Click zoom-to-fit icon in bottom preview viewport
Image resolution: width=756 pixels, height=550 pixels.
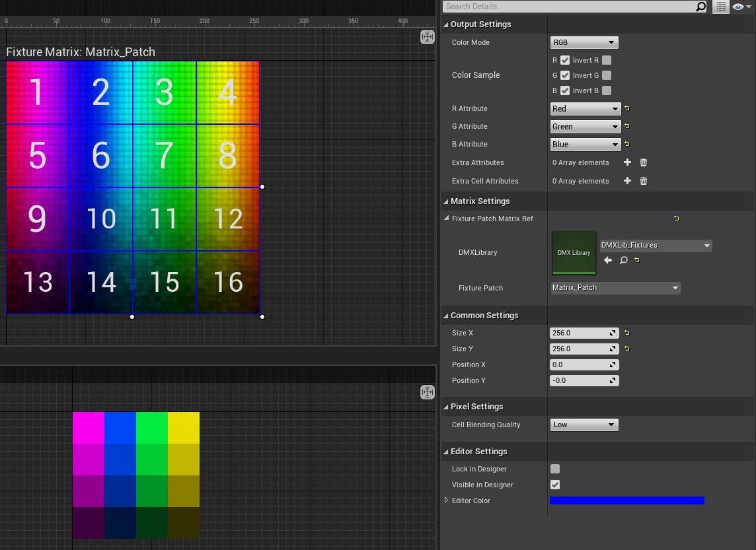click(428, 392)
